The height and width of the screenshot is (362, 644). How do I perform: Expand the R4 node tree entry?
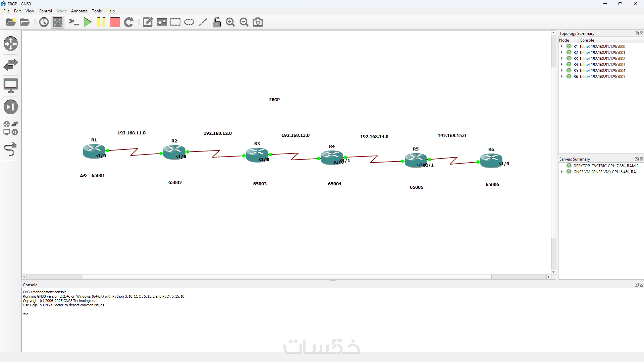coord(561,64)
